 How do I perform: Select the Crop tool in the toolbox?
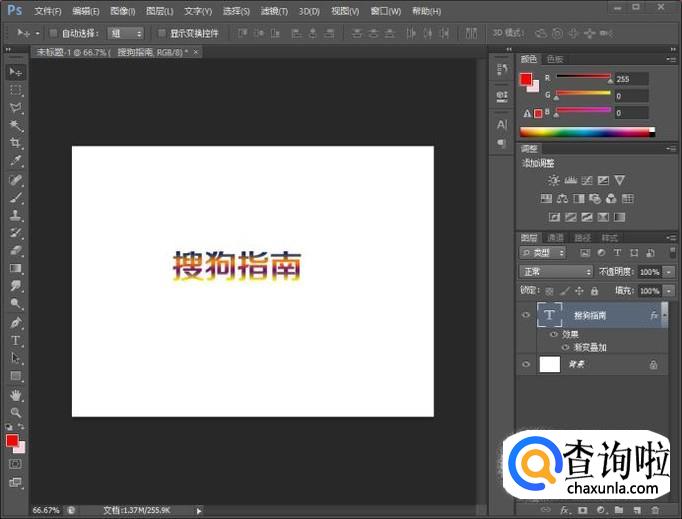tap(16, 143)
